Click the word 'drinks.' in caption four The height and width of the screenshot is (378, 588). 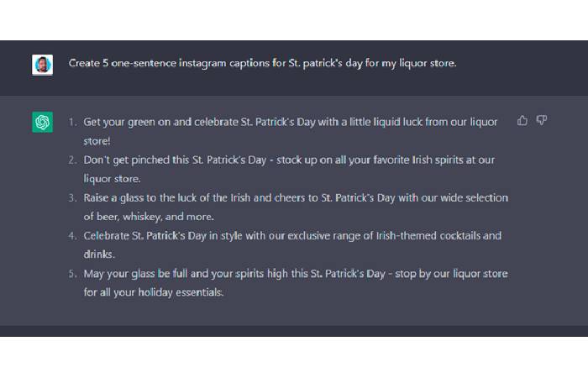[99, 255]
